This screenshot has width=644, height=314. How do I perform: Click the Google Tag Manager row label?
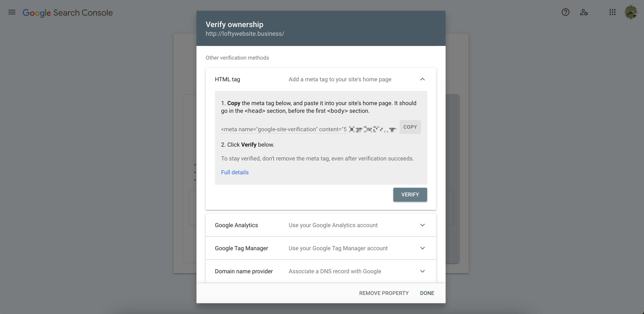(x=241, y=248)
